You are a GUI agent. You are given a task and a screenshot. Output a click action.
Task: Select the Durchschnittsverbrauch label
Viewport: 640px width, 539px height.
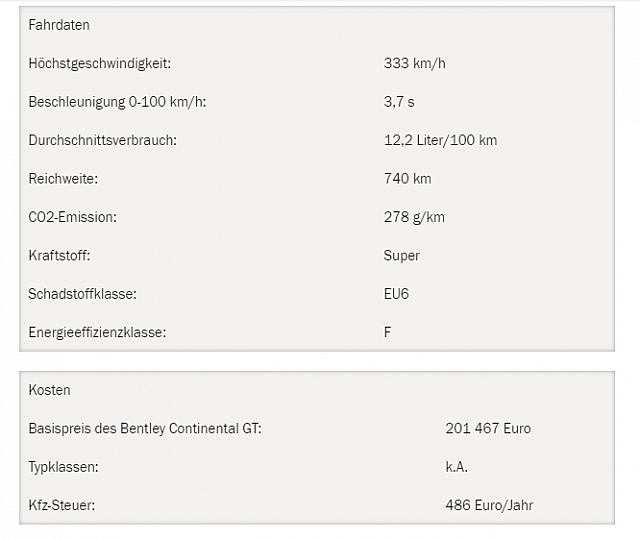tap(102, 140)
